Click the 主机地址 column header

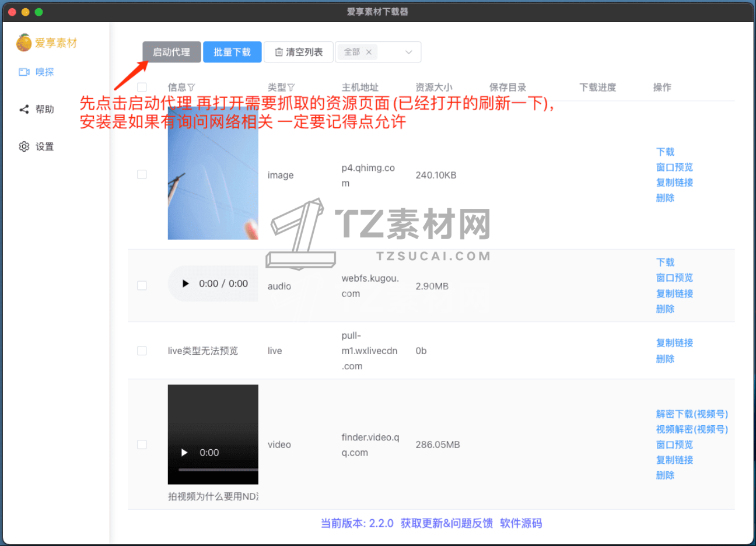pyautogui.click(x=360, y=87)
